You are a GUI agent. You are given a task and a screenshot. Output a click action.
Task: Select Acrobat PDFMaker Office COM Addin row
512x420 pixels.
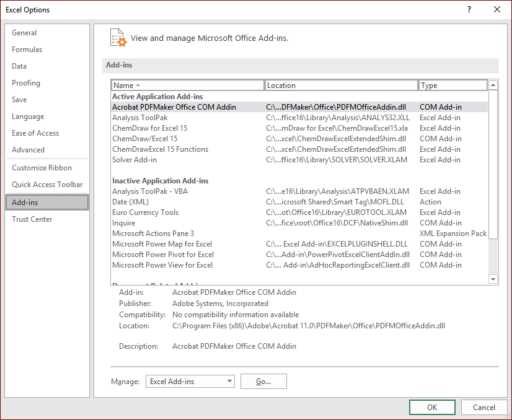(x=299, y=107)
